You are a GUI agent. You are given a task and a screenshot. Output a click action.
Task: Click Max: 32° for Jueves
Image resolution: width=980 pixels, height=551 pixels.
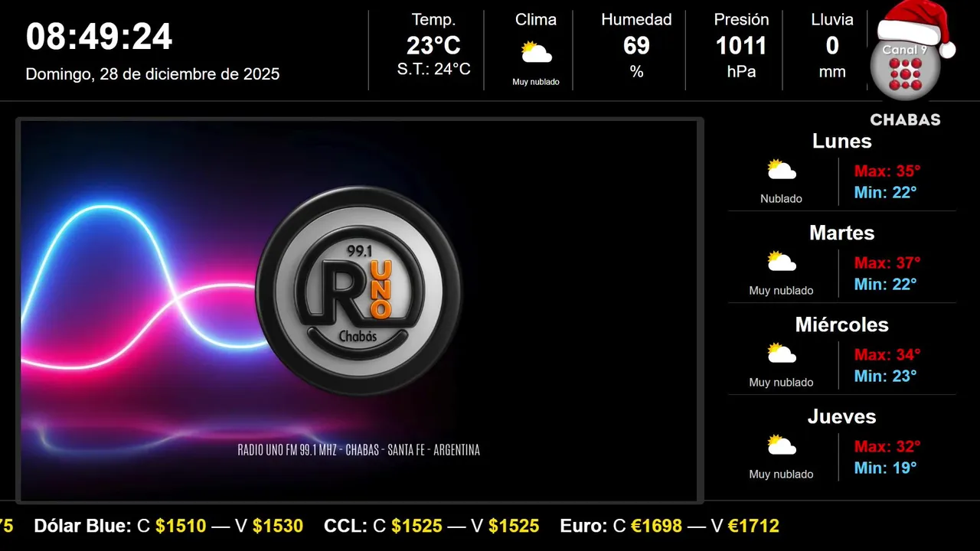tap(887, 446)
